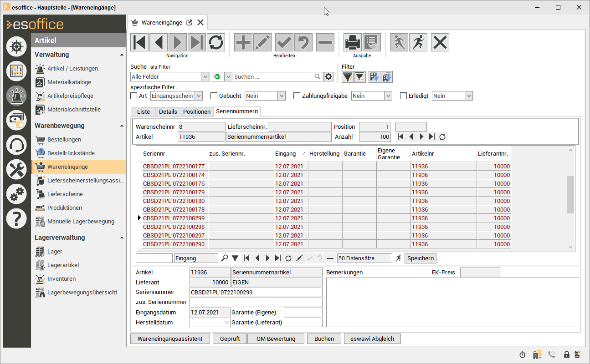Image resolution: width=590 pixels, height=364 pixels.
Task: Jump to first record in Navigation toolbar
Action: (x=140, y=42)
